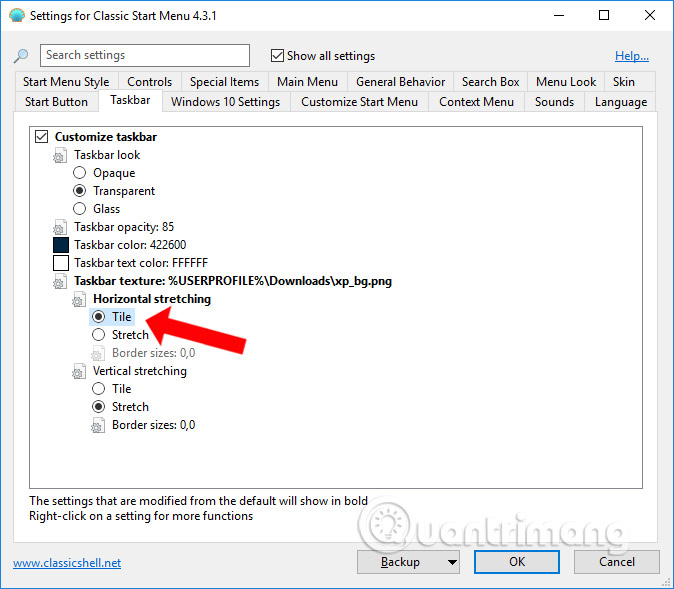This screenshot has width=674, height=589.
Task: Choose Stretch for Vertical stretching
Action: pos(98,407)
